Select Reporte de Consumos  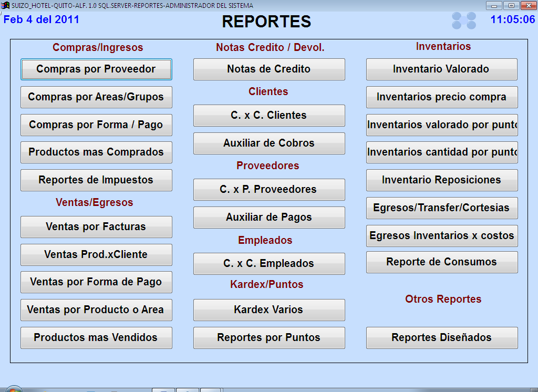point(441,262)
